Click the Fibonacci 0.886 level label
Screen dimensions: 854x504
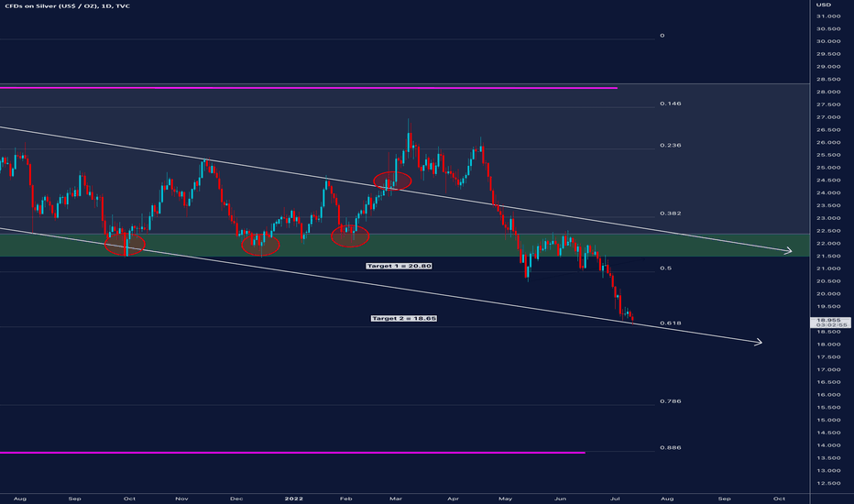[x=671, y=448]
